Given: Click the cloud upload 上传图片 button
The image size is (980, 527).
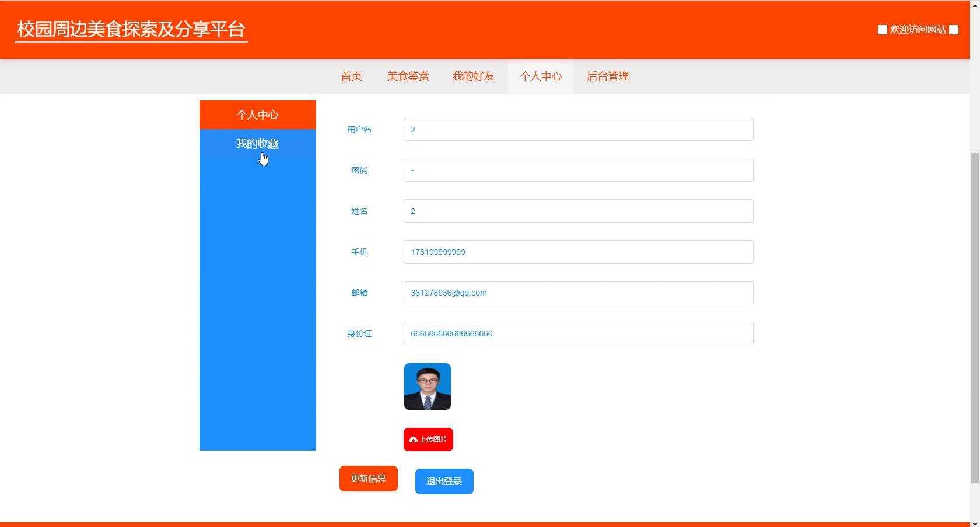Looking at the screenshot, I should [x=428, y=440].
